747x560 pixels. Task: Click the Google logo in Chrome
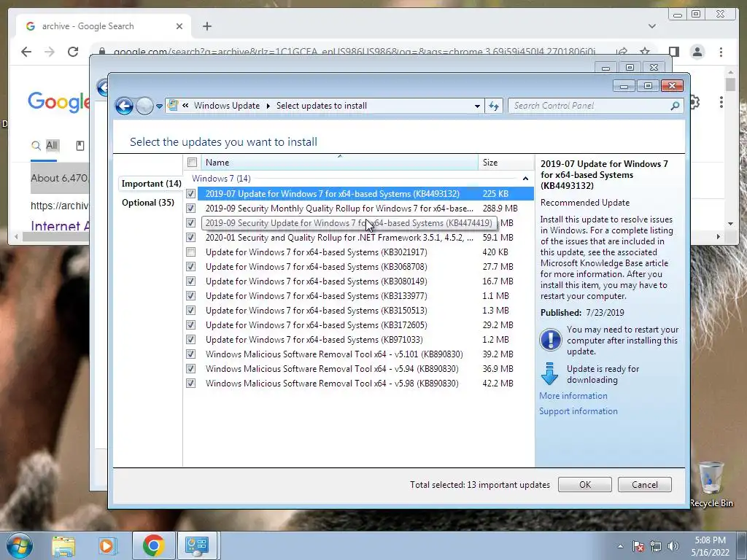[x=58, y=101]
